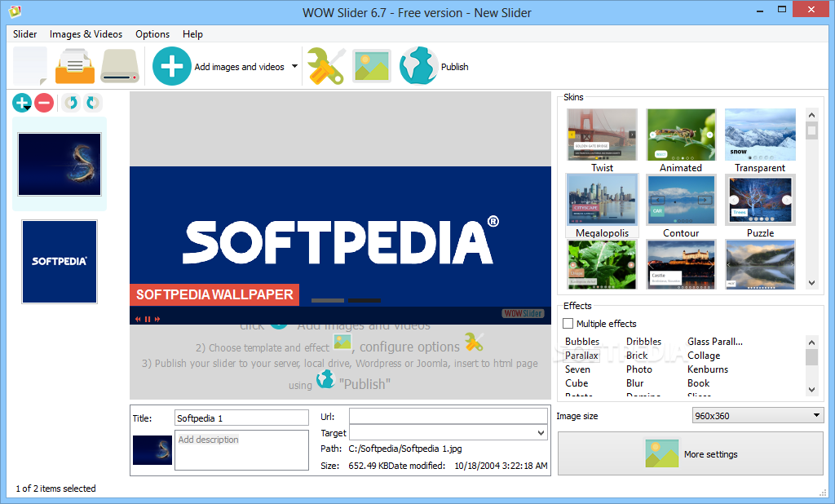Click the More settings button
The image size is (835, 504).
point(690,453)
